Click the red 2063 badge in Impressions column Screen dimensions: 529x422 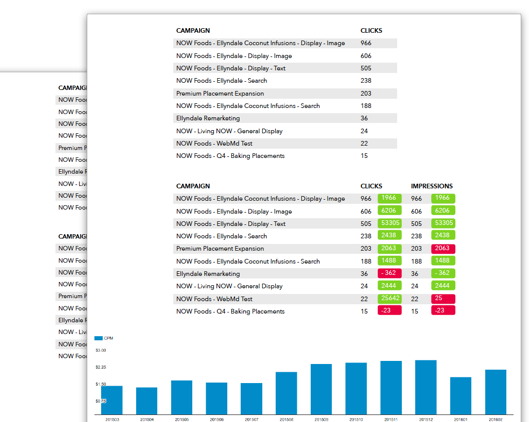[x=443, y=248]
